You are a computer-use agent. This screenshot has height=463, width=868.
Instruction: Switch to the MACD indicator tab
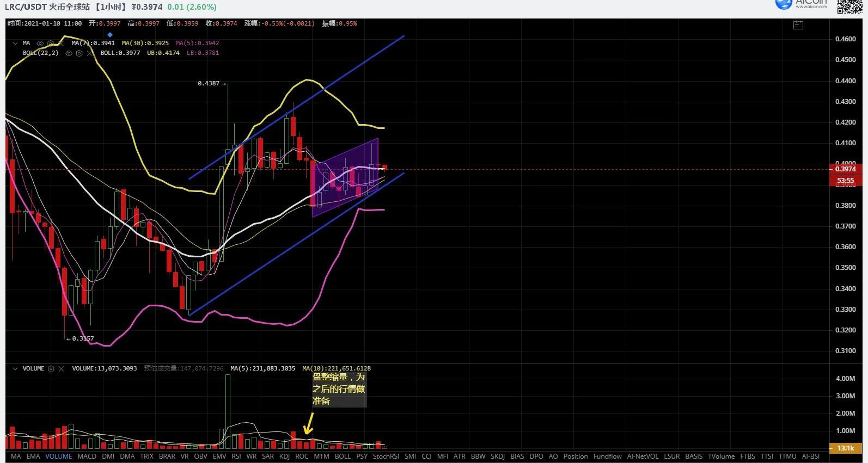click(87, 456)
